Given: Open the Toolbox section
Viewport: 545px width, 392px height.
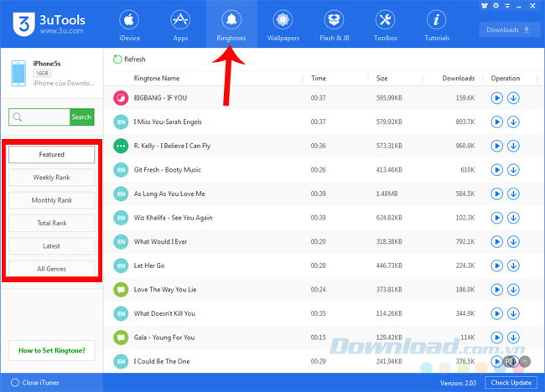Looking at the screenshot, I should click(x=385, y=25).
